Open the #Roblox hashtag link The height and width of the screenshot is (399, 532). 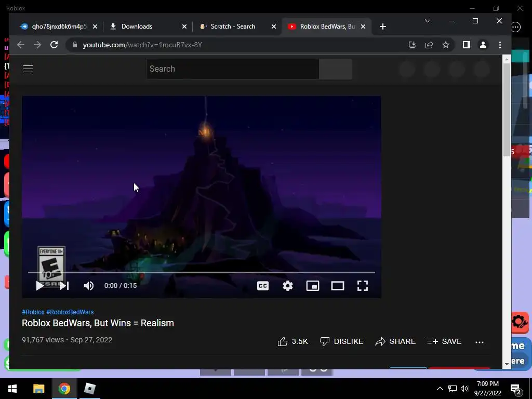point(33,312)
